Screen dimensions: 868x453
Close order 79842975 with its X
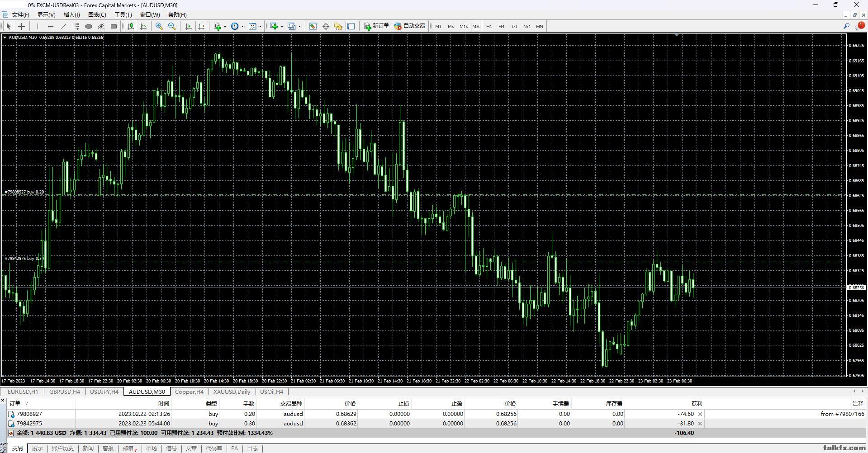pos(700,424)
